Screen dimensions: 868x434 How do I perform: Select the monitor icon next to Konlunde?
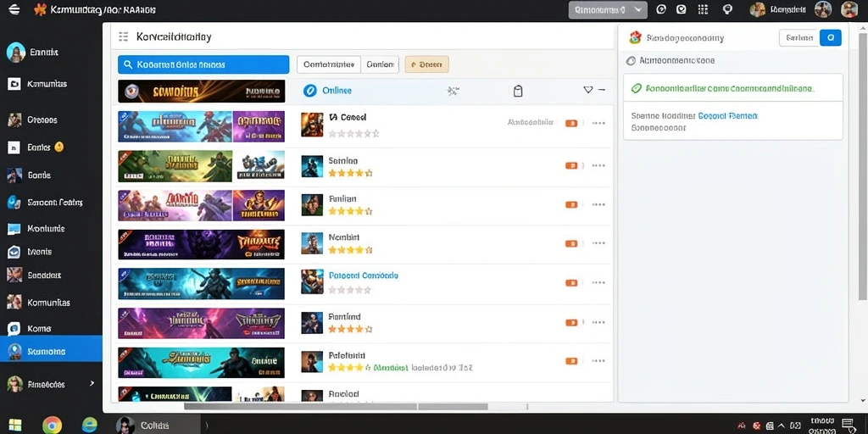tap(14, 229)
